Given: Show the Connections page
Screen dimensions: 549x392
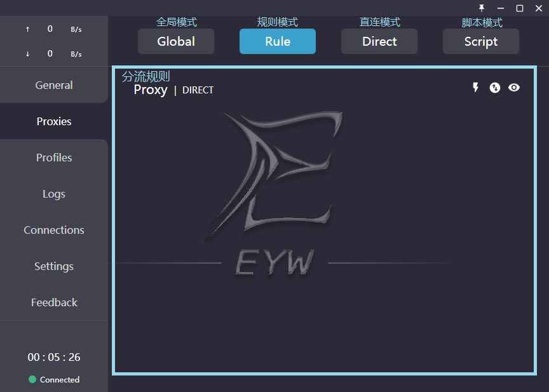Looking at the screenshot, I should 54,230.
